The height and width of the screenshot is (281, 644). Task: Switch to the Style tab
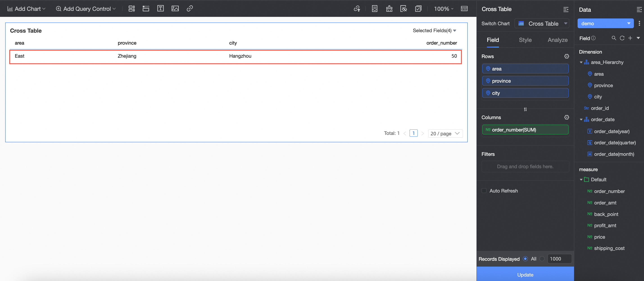pyautogui.click(x=525, y=40)
